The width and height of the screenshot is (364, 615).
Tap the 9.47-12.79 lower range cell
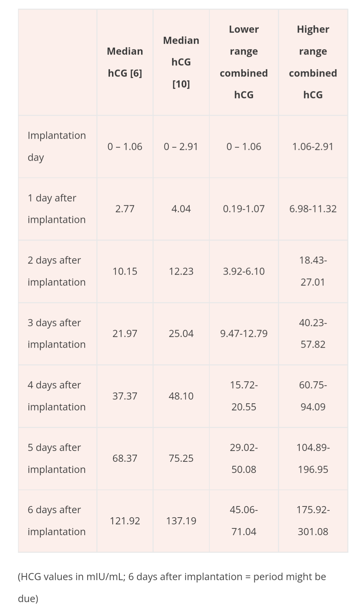tap(244, 334)
